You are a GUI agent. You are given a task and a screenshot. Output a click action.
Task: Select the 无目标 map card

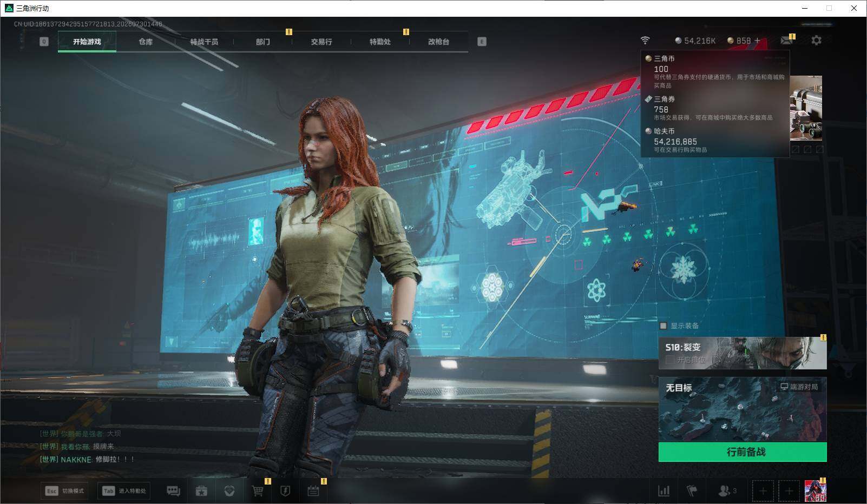743,409
